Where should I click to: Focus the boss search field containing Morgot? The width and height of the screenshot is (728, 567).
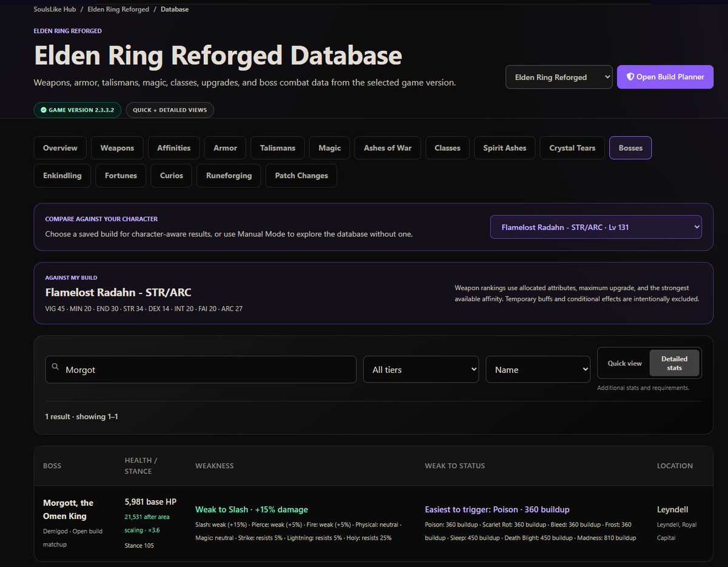pyautogui.click(x=201, y=369)
